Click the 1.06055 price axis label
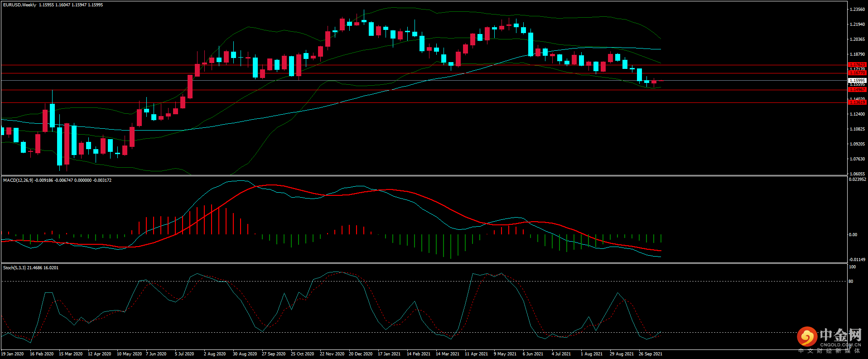The width and height of the screenshot is (868, 359). coord(857,174)
